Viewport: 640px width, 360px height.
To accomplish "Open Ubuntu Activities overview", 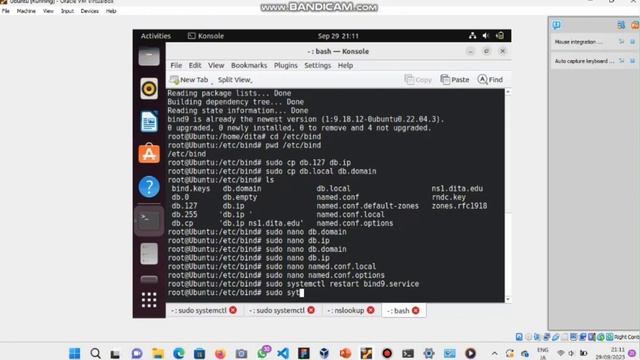I will coord(156,36).
